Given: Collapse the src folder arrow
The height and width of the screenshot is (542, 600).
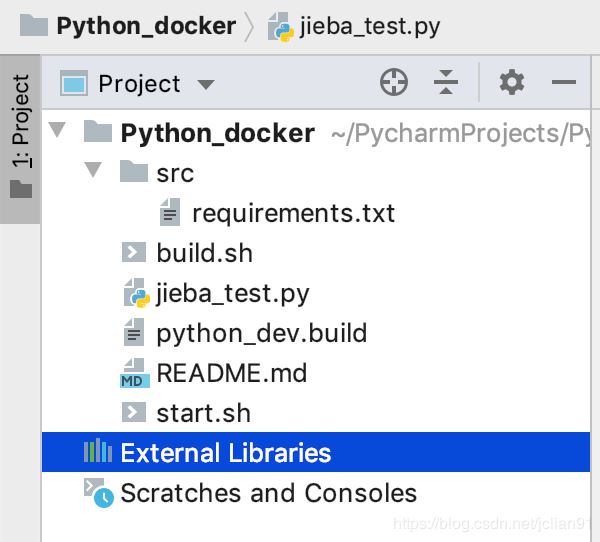Looking at the screenshot, I should (x=95, y=172).
